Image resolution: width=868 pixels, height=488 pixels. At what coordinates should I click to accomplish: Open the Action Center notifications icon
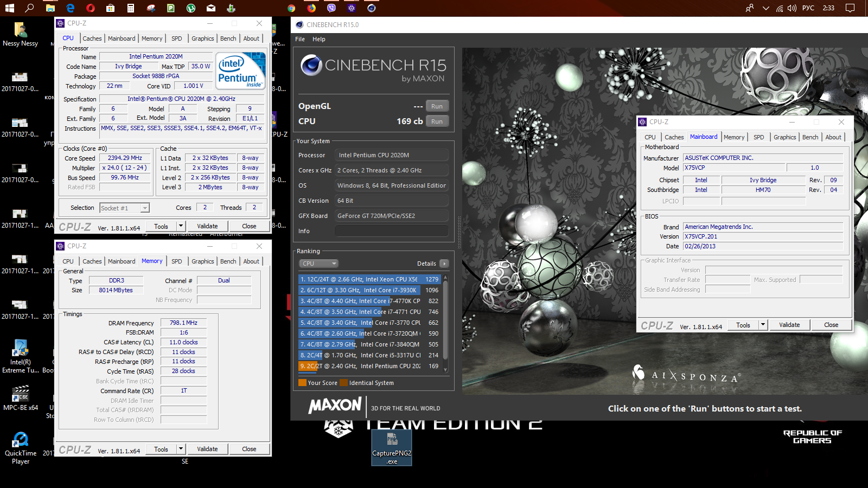[850, 8]
